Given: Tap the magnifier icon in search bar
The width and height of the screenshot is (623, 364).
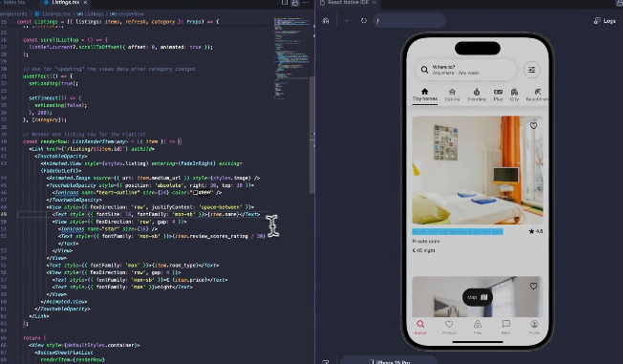Looking at the screenshot, I should point(424,70).
